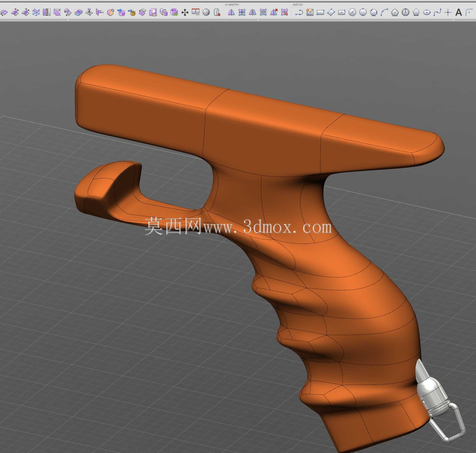Select the second of two arrowed-surface edge tools
The height and width of the screenshot is (453, 476).
coord(25,12)
